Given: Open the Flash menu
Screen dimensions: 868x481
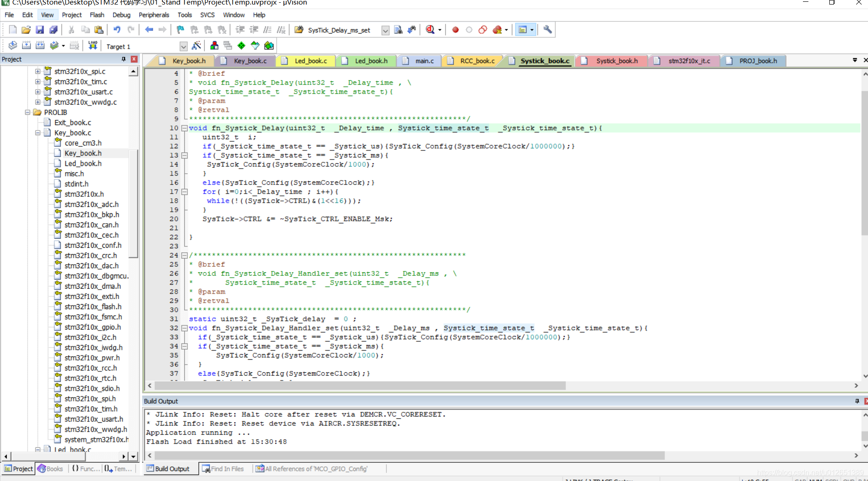Looking at the screenshot, I should (97, 15).
